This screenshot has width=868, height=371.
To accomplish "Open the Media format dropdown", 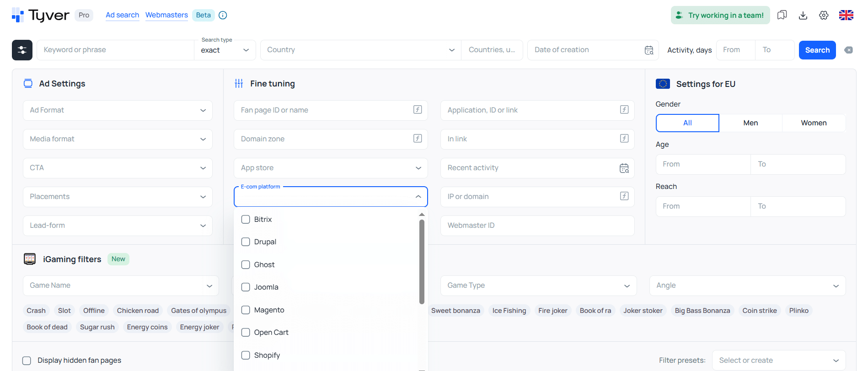I will coord(118,139).
